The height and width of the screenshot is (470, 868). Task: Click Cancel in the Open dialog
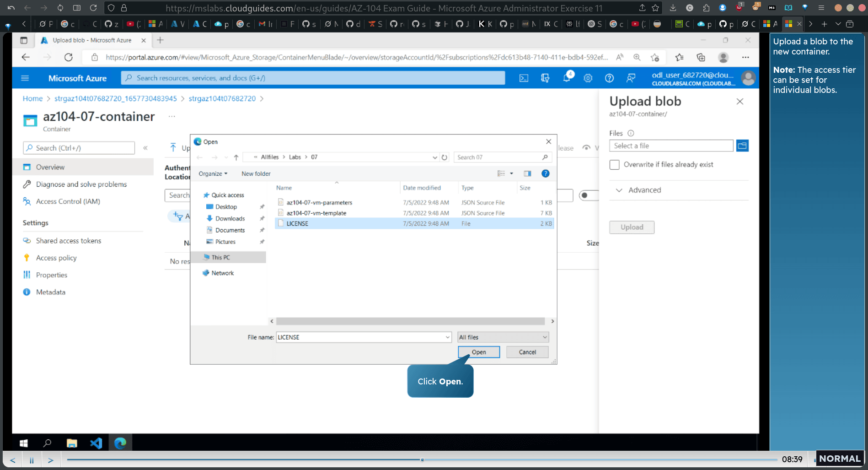[x=527, y=352]
